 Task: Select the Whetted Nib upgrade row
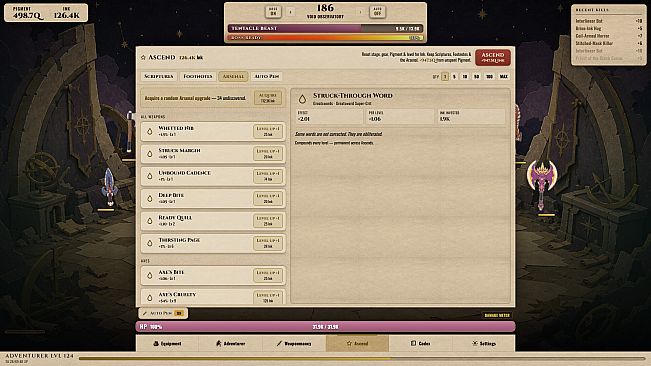coord(213,131)
